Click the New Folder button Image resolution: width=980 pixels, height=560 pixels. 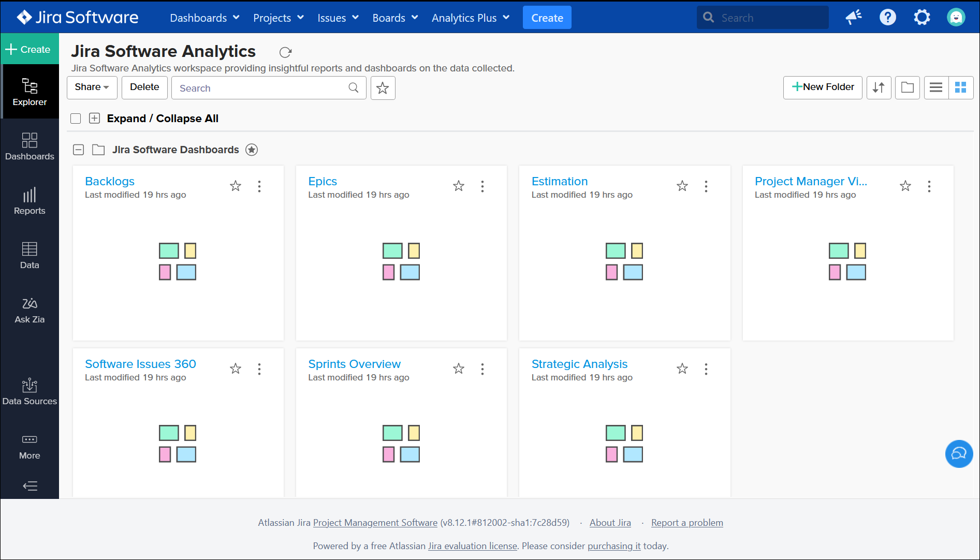point(822,87)
